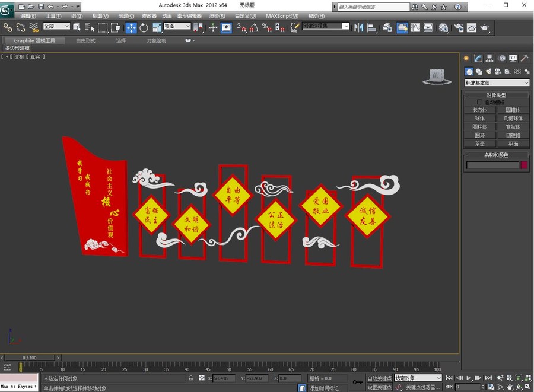Image resolution: width=534 pixels, height=392 pixels.
Task: Open the Curve Editor
Action: pyautogui.click(x=415, y=27)
